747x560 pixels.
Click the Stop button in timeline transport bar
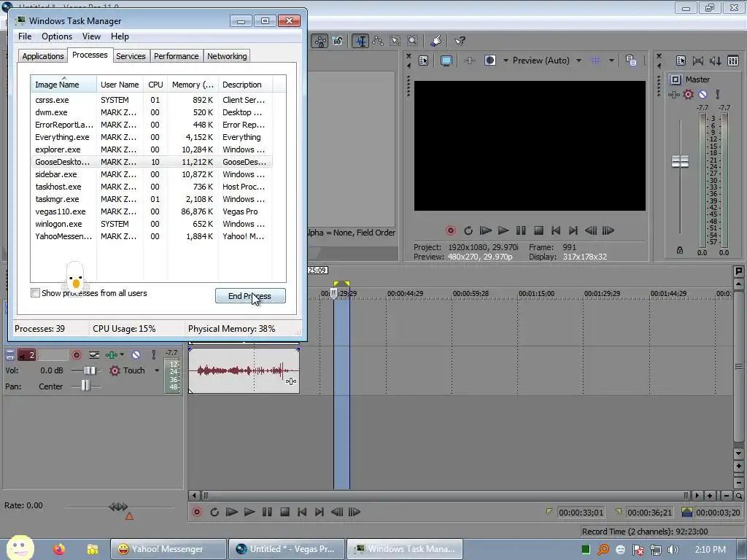285,512
